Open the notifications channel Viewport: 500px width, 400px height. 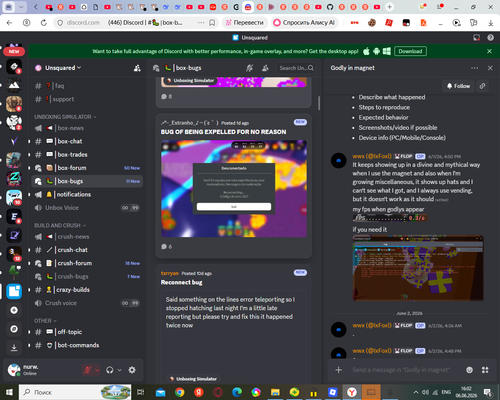87,194
